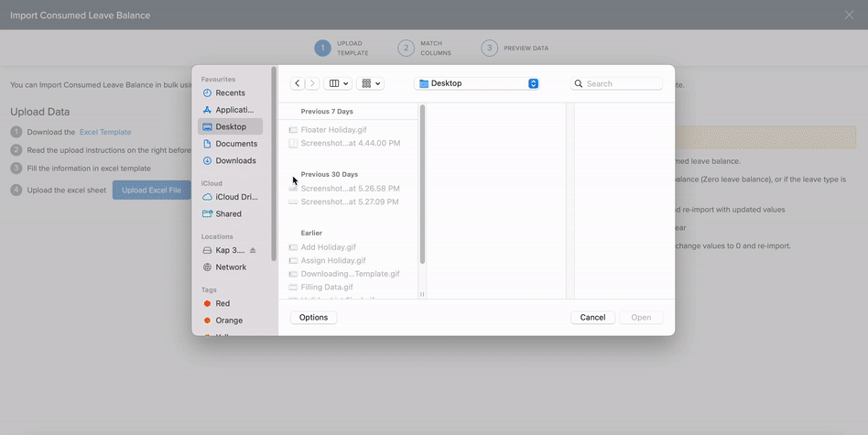Viewport: 868px width, 435px height.
Task: Eject the Kap volume
Action: pyautogui.click(x=253, y=250)
